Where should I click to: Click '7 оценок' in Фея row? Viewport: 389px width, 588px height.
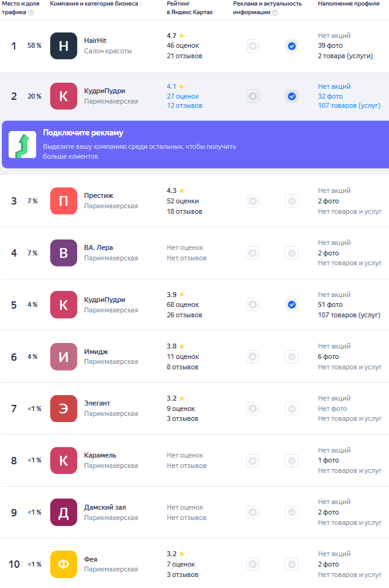181,564
